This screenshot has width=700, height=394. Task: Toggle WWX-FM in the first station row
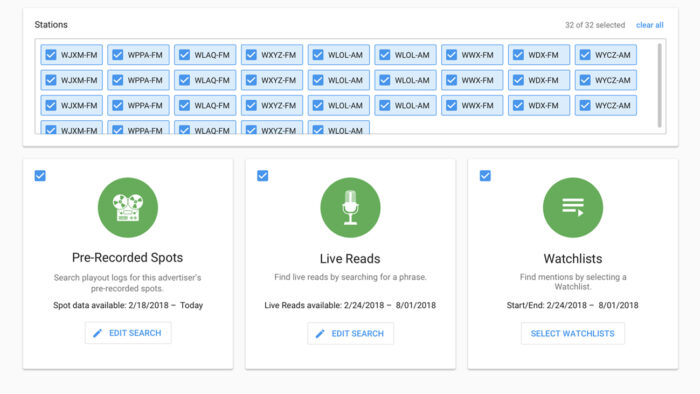pos(472,55)
